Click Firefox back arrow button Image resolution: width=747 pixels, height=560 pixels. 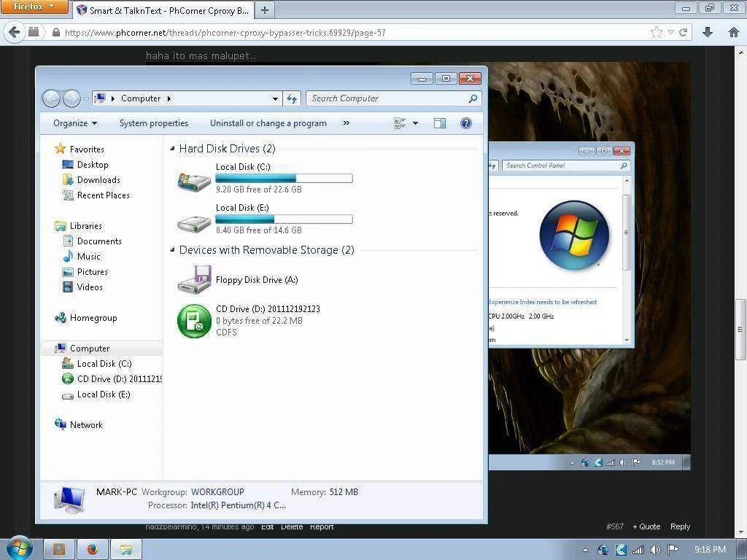point(15,32)
